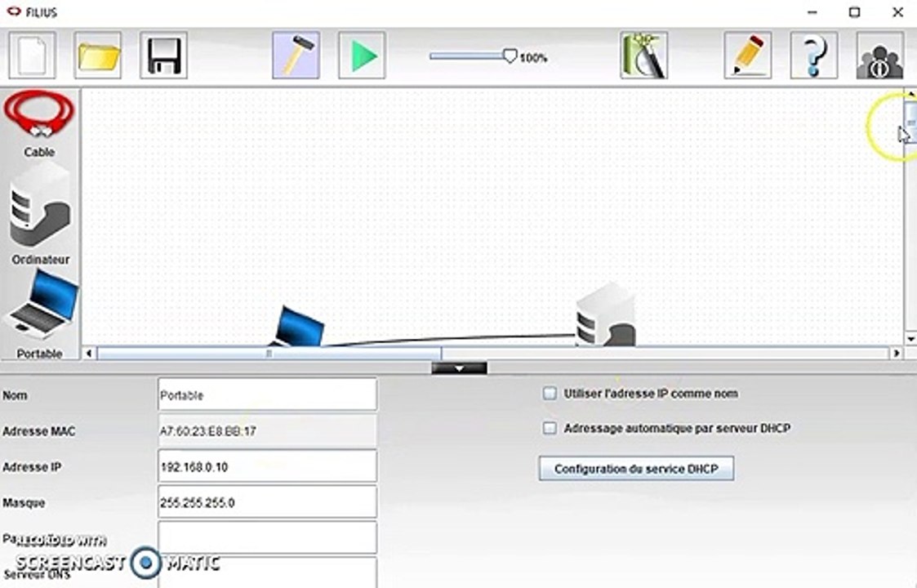The width and height of the screenshot is (917, 588).
Task: Click the 'Adresse IP' label
Action: (32, 467)
